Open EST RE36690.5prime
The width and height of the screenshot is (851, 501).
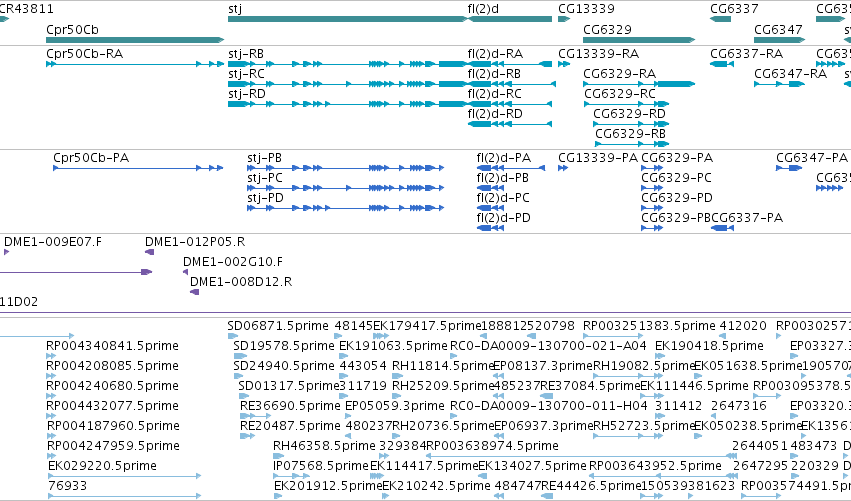pyautogui.click(x=290, y=407)
